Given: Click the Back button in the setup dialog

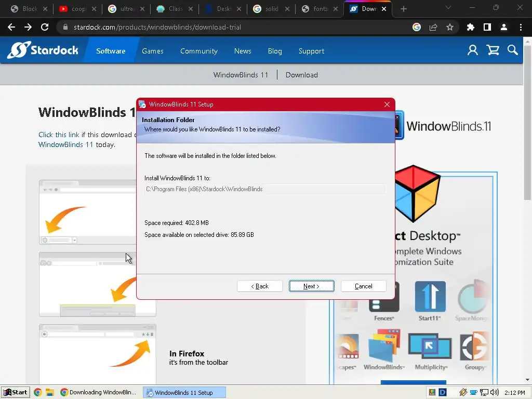Looking at the screenshot, I should tap(260, 286).
